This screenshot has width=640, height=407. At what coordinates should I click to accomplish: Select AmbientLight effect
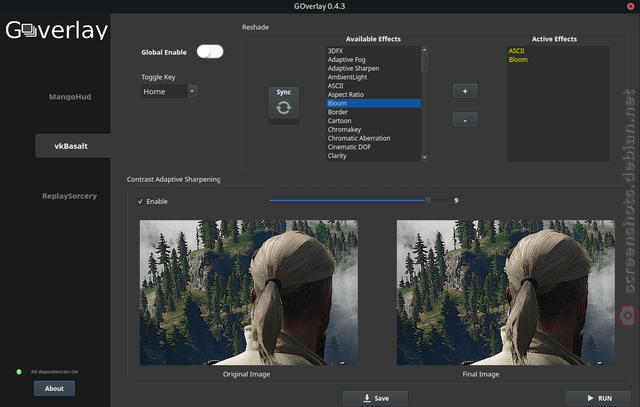[373, 77]
